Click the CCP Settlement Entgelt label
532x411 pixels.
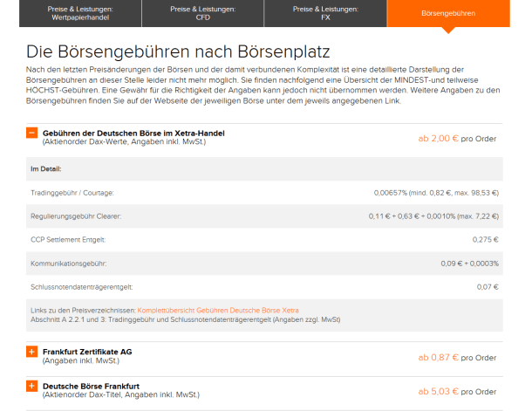click(68, 240)
